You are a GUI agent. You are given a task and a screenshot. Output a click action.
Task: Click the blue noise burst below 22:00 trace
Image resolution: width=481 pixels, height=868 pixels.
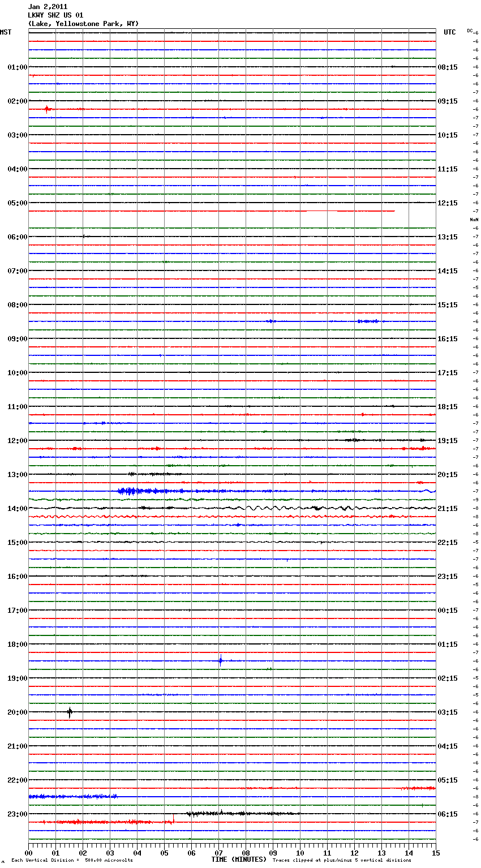(73, 797)
